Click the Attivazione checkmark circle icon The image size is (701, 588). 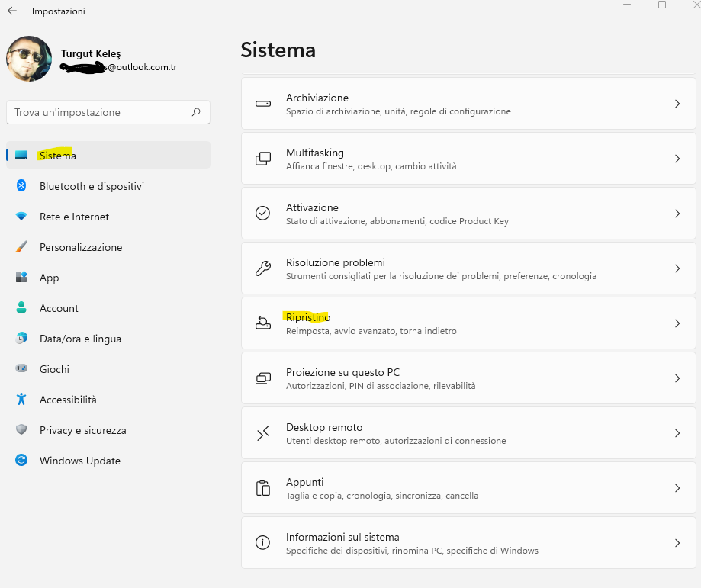coord(262,214)
